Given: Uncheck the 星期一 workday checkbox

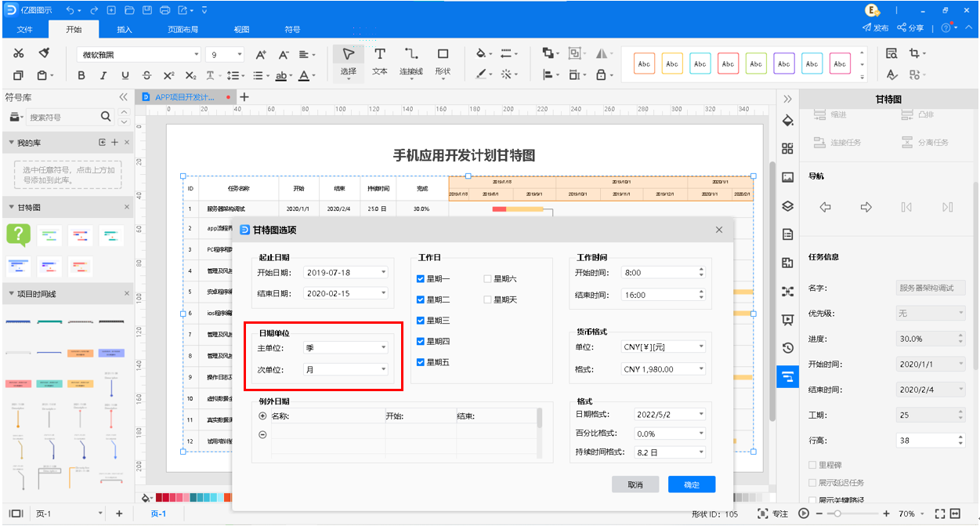Looking at the screenshot, I should (x=421, y=279).
